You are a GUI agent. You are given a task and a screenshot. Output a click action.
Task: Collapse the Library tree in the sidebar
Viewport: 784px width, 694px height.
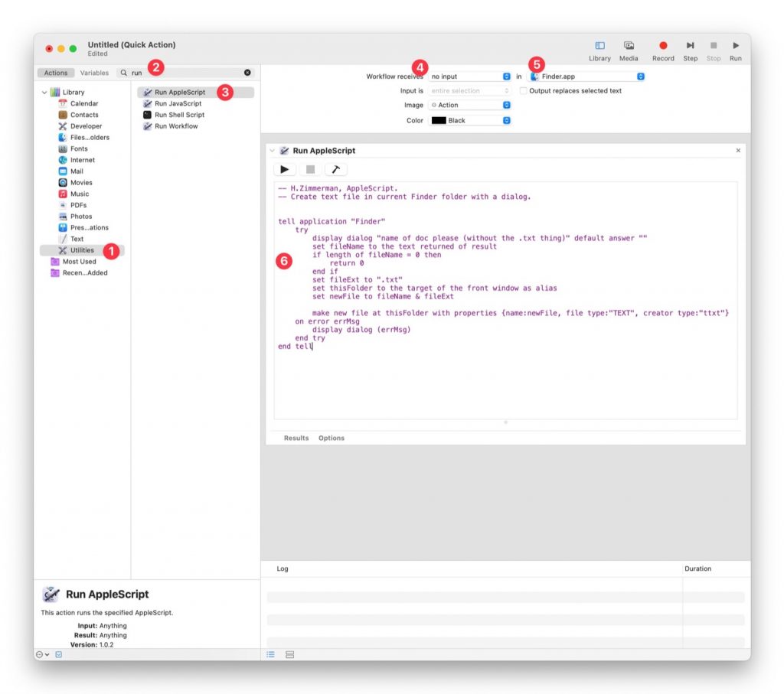click(x=44, y=93)
